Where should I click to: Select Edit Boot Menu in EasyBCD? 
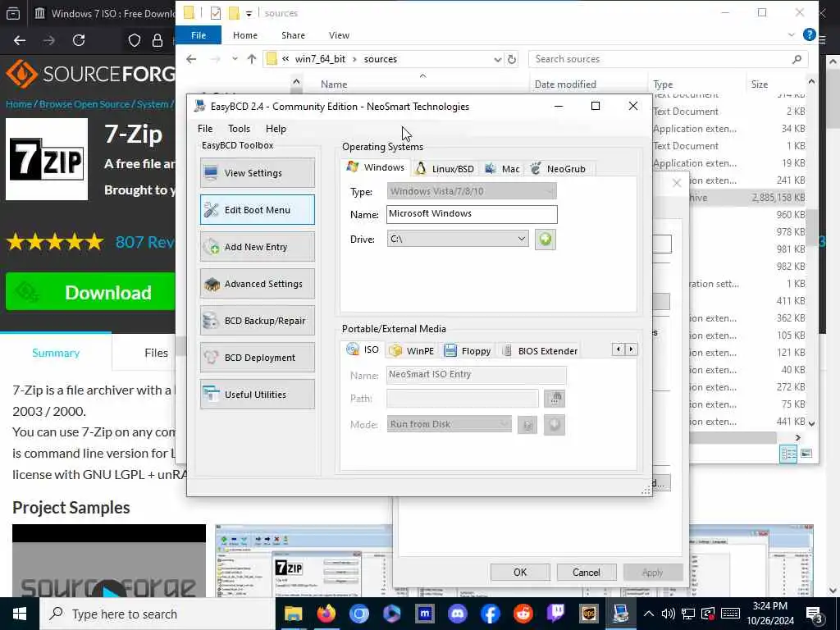click(257, 210)
